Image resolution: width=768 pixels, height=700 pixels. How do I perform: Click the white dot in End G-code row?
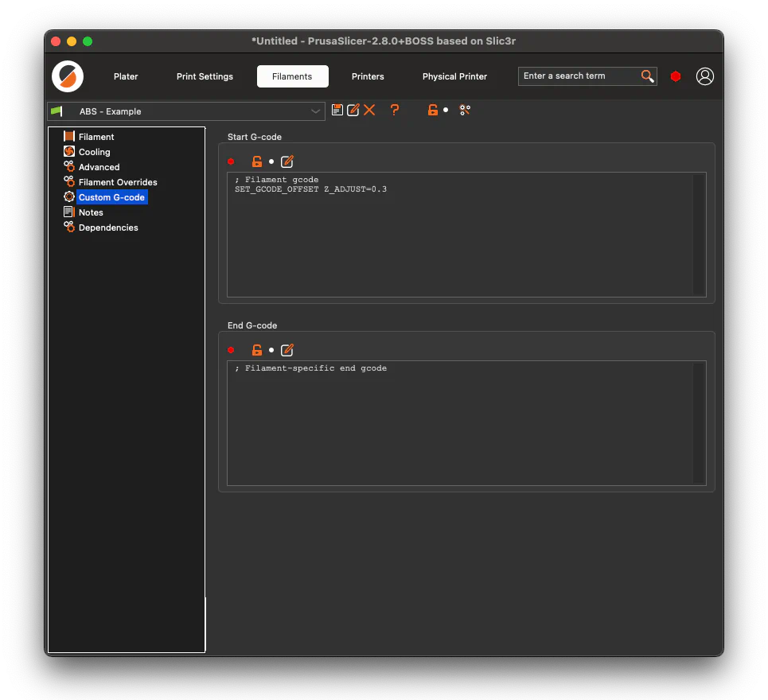tap(271, 350)
